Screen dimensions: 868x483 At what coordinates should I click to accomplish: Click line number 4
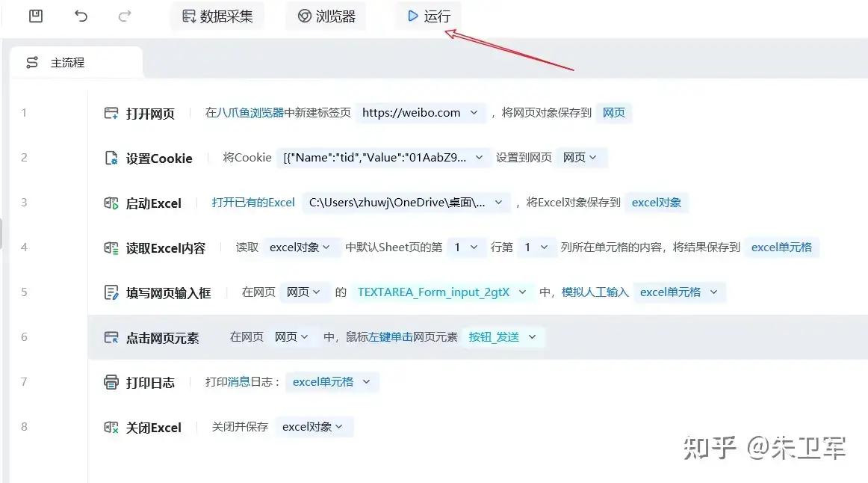point(24,247)
